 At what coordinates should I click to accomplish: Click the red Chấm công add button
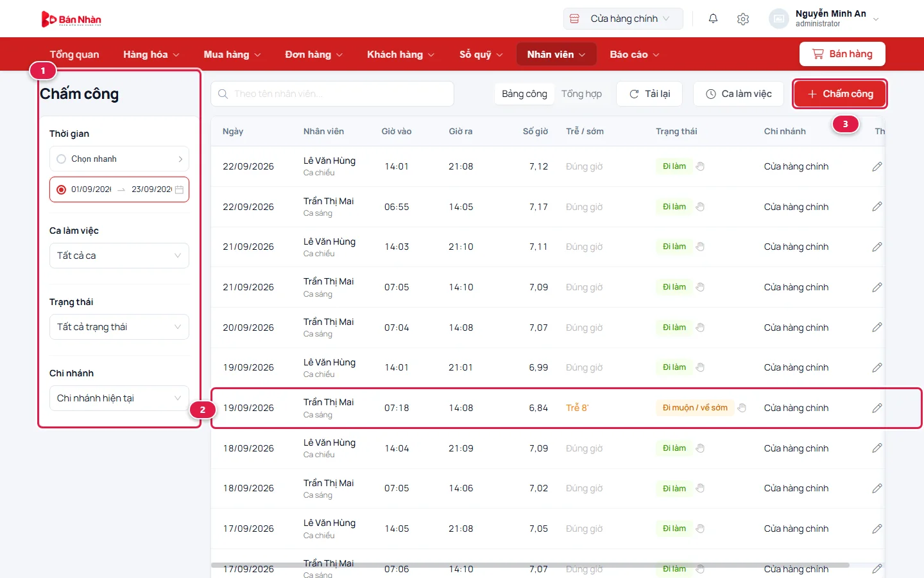click(x=840, y=94)
